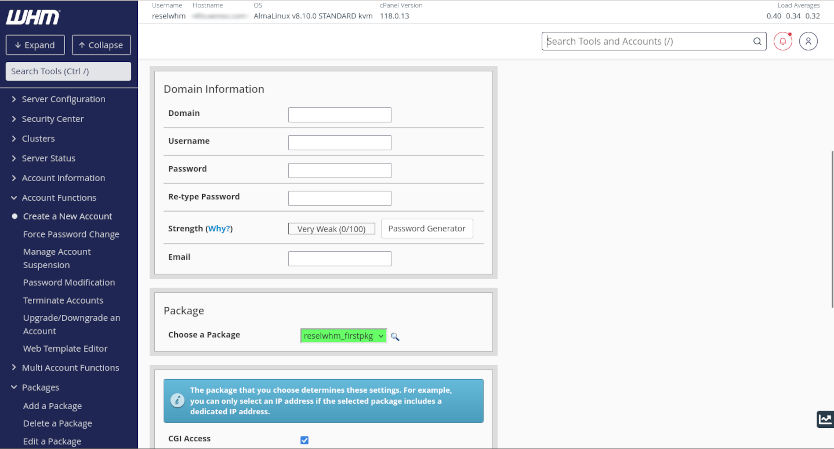
Task: Click the WHM logo
Action: pos(33,17)
